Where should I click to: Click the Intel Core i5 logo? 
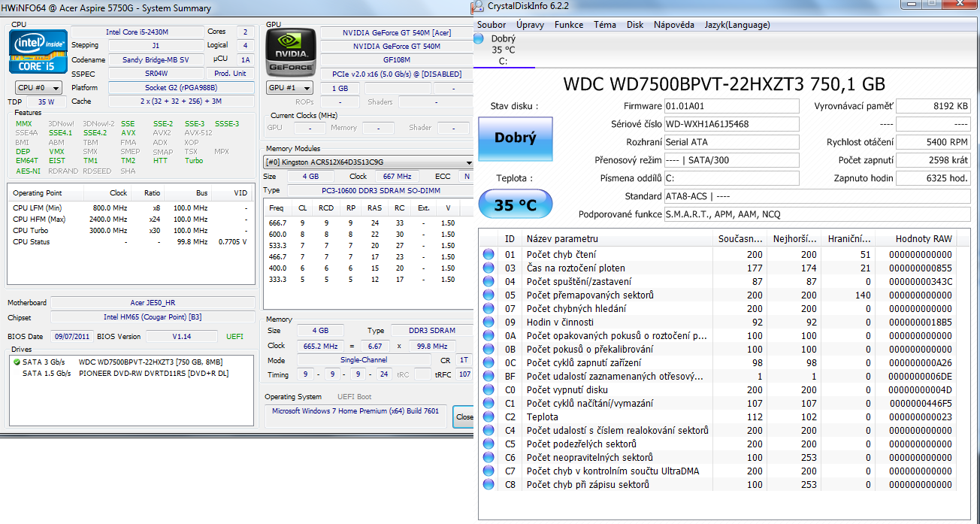[x=38, y=51]
